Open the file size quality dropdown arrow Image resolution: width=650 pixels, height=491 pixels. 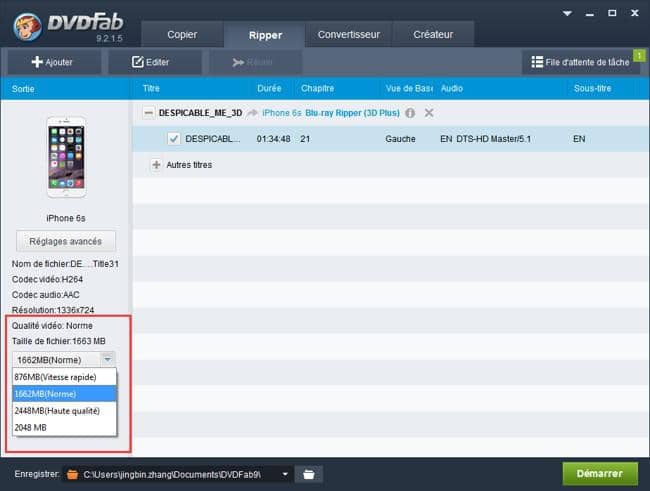tap(108, 359)
